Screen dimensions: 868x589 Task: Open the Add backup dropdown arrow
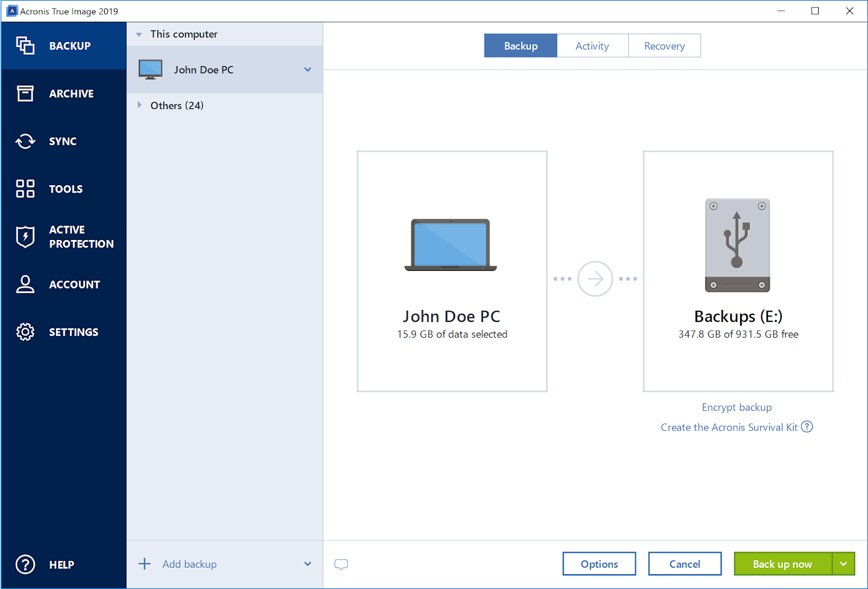(308, 564)
